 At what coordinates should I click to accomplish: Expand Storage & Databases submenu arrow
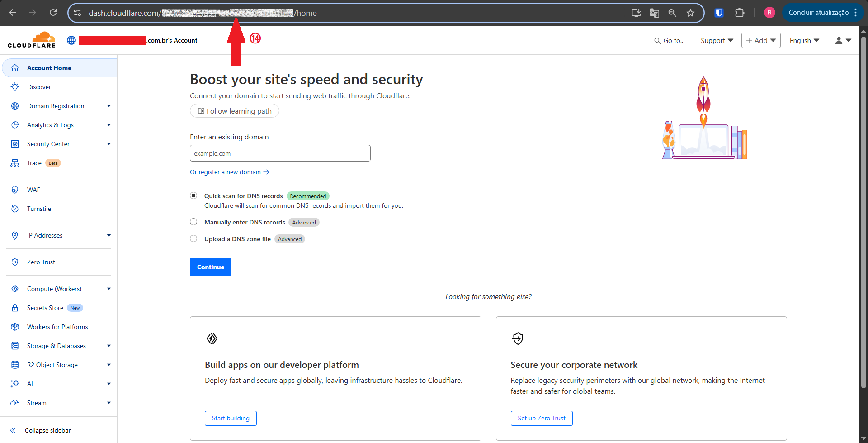[x=109, y=346]
